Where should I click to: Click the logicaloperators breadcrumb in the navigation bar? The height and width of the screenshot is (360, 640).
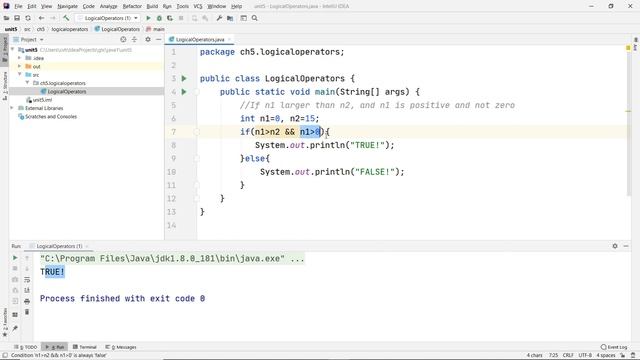(70, 29)
